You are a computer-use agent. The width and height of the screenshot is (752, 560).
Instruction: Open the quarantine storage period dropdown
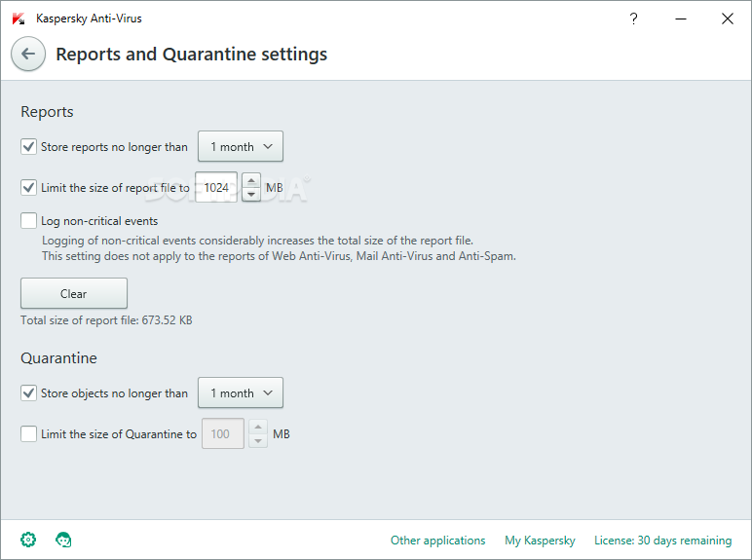point(241,392)
